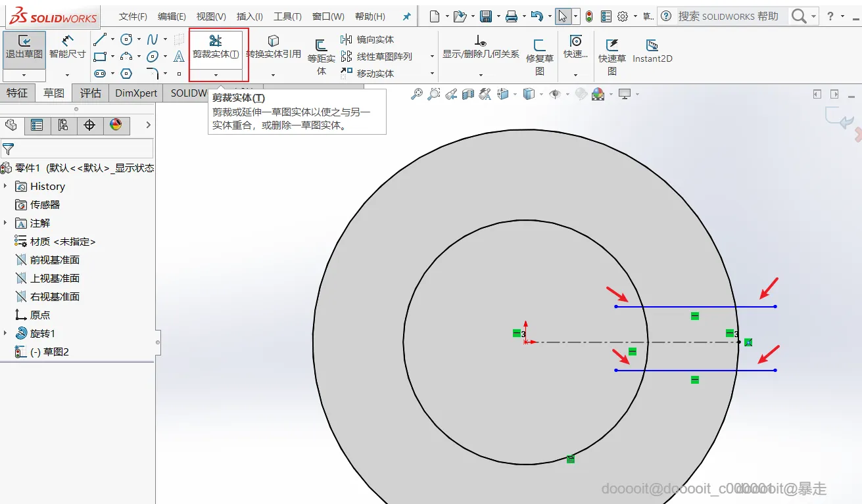Open dropdown arrow under 剪裁实体
Image resolution: width=862 pixels, height=504 pixels.
click(216, 75)
